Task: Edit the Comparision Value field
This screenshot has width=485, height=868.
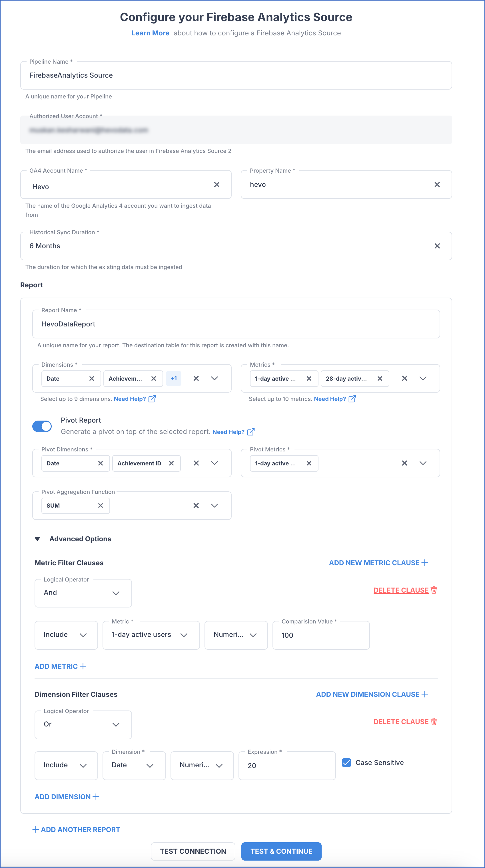Action: tap(320, 635)
